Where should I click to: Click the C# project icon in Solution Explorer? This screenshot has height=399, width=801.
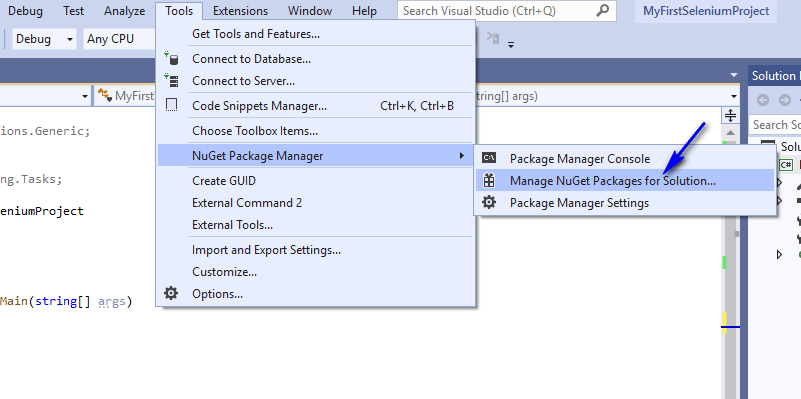pyautogui.click(x=786, y=165)
